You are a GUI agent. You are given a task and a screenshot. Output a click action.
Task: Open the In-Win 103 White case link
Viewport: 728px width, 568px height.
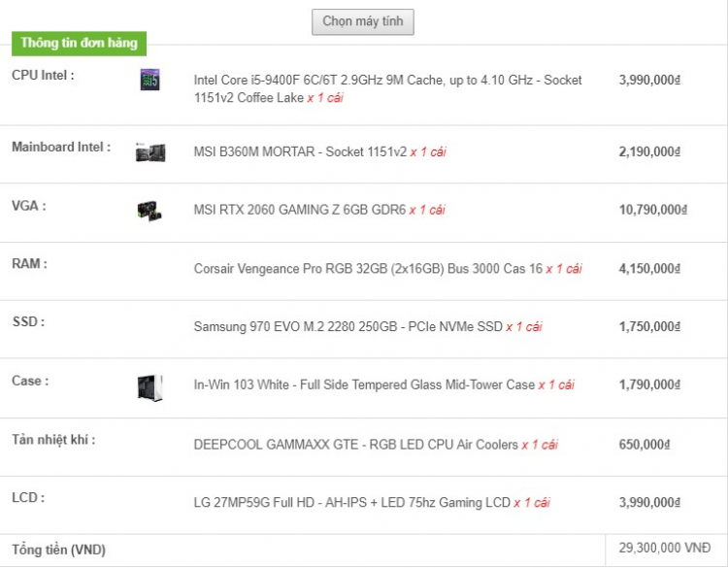pyautogui.click(x=364, y=385)
